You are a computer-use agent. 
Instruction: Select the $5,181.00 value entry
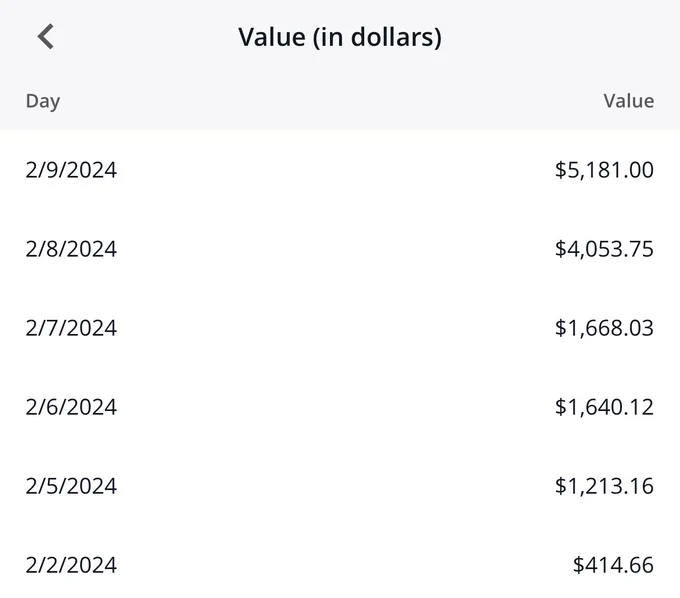tap(605, 170)
